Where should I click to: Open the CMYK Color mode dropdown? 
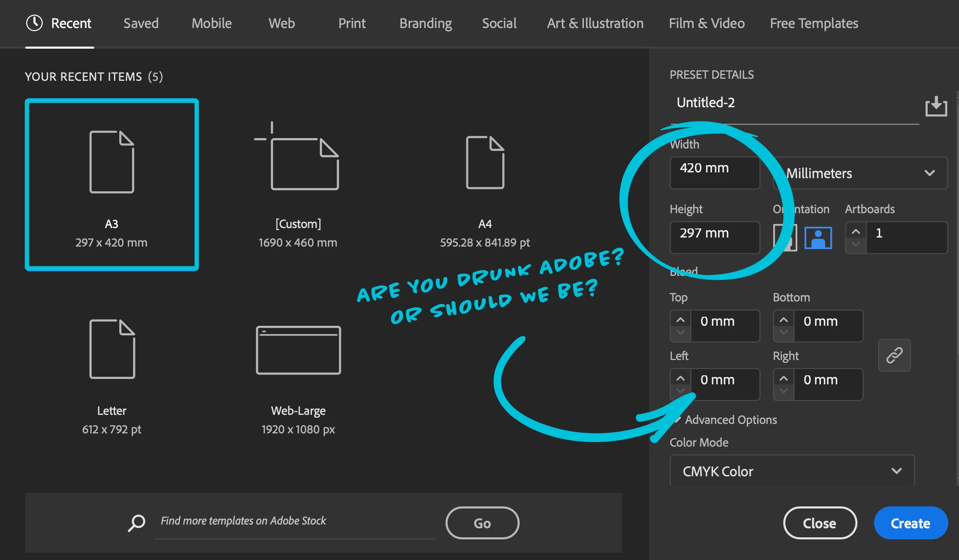click(x=792, y=471)
